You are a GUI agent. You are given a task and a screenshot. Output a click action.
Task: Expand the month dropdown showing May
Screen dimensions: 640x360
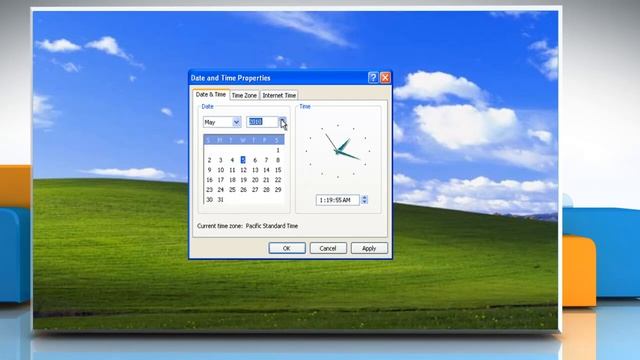(236, 122)
